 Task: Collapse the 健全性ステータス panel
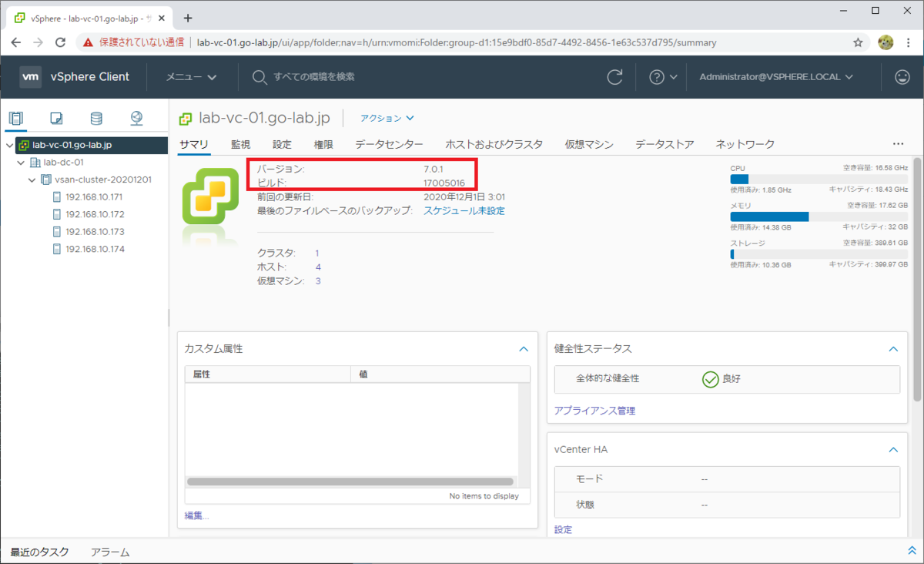(x=893, y=349)
